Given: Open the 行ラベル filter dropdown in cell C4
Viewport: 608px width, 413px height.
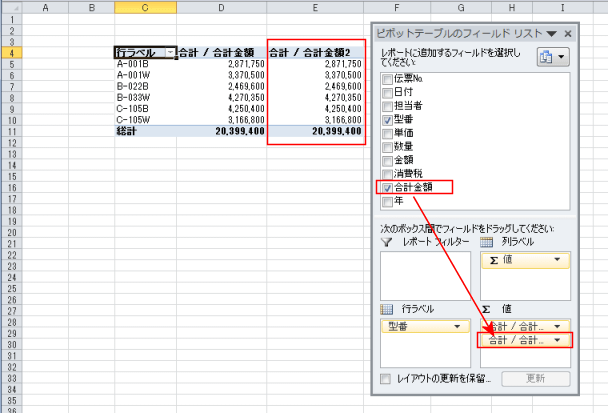Looking at the screenshot, I should (170, 53).
